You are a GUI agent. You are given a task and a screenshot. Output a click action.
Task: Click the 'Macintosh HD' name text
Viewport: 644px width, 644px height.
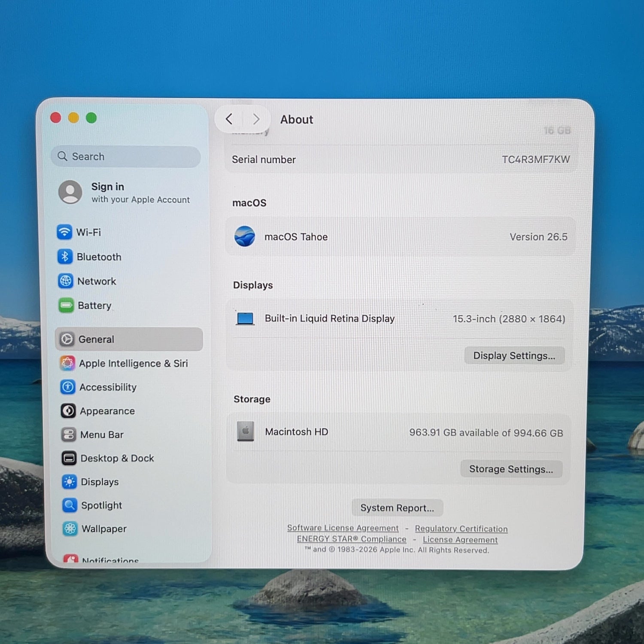(296, 432)
